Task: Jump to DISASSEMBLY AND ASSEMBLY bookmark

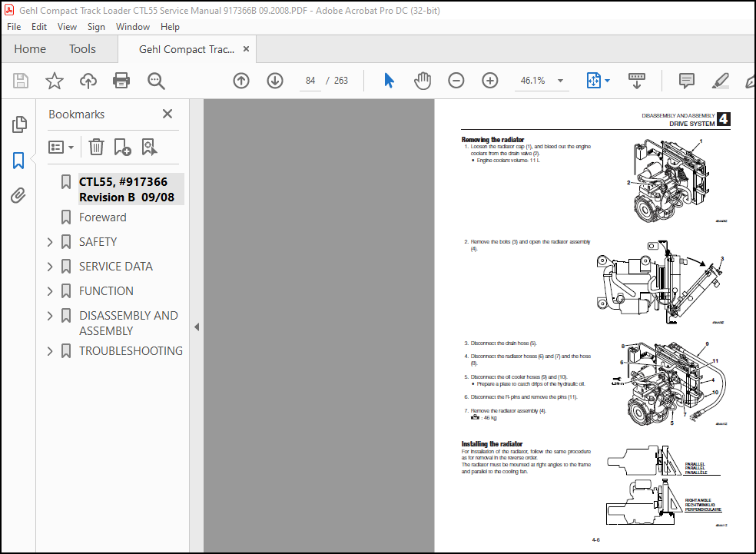Action: 128,323
